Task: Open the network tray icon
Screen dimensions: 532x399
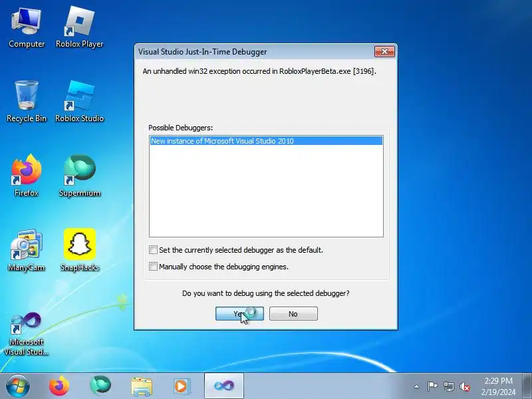Action: click(448, 386)
